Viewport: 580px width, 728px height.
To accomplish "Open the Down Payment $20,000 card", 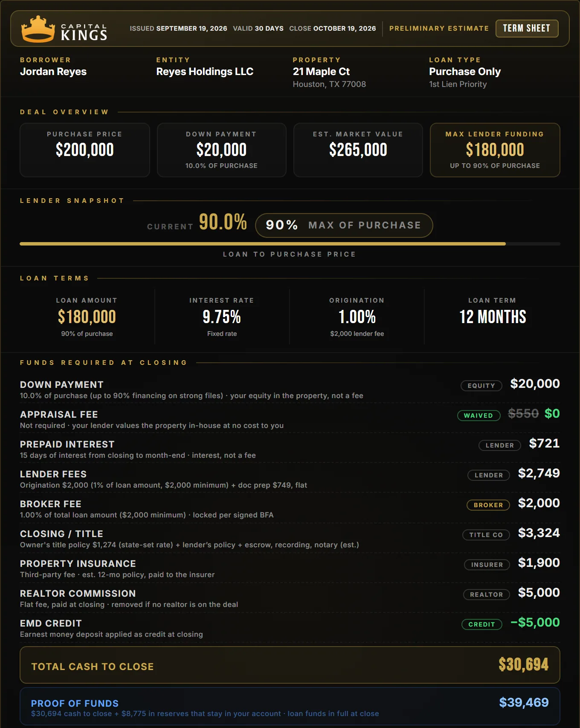I will click(x=221, y=150).
